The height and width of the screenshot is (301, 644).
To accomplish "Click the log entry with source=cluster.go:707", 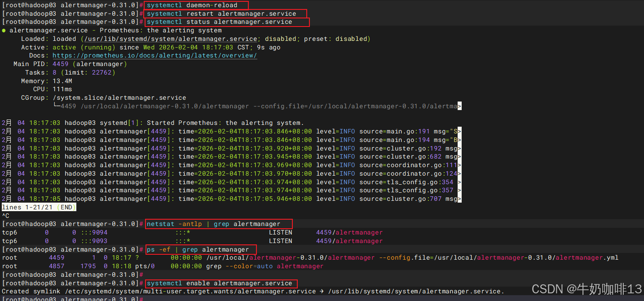I will coord(231,199).
